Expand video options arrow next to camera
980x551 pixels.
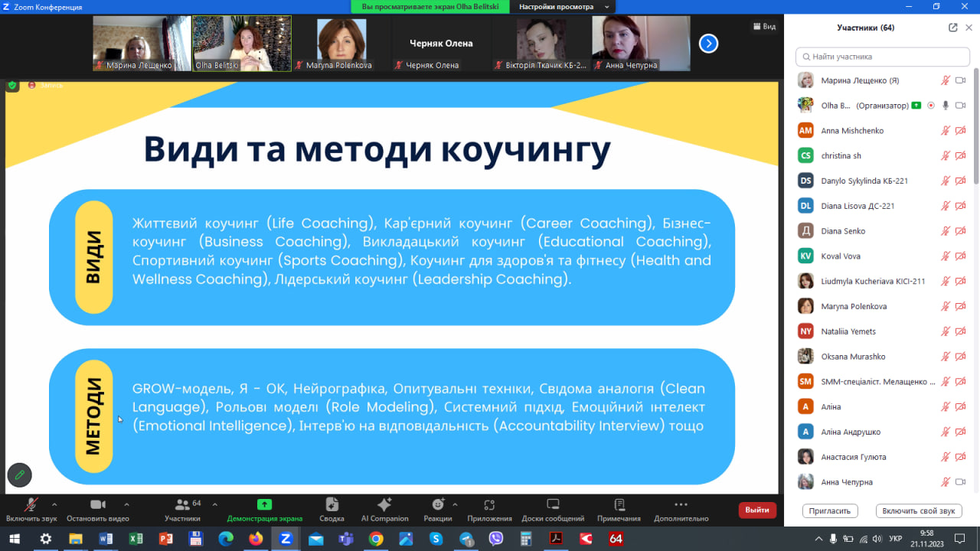coord(126,504)
